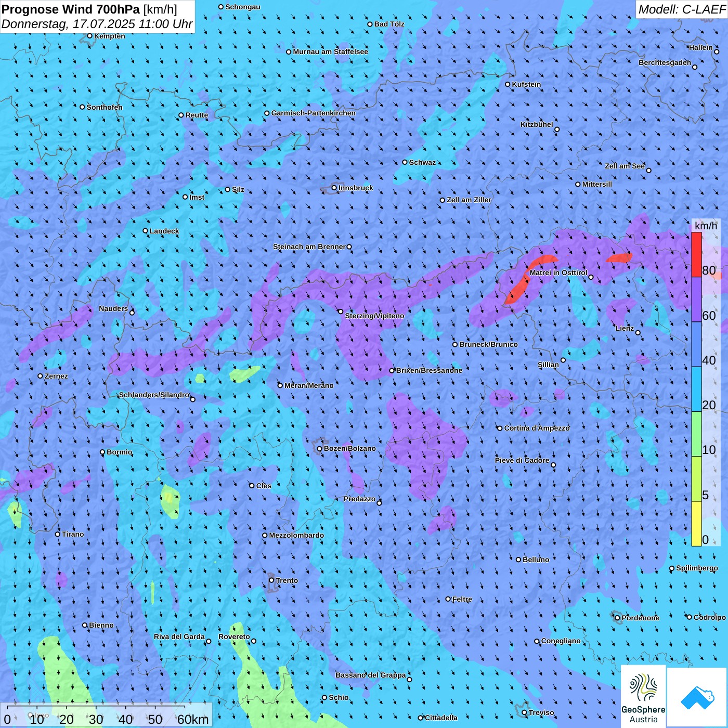Viewport: 728px width, 728px height.
Task: Click the 'Sillian' label
Action: (x=549, y=365)
